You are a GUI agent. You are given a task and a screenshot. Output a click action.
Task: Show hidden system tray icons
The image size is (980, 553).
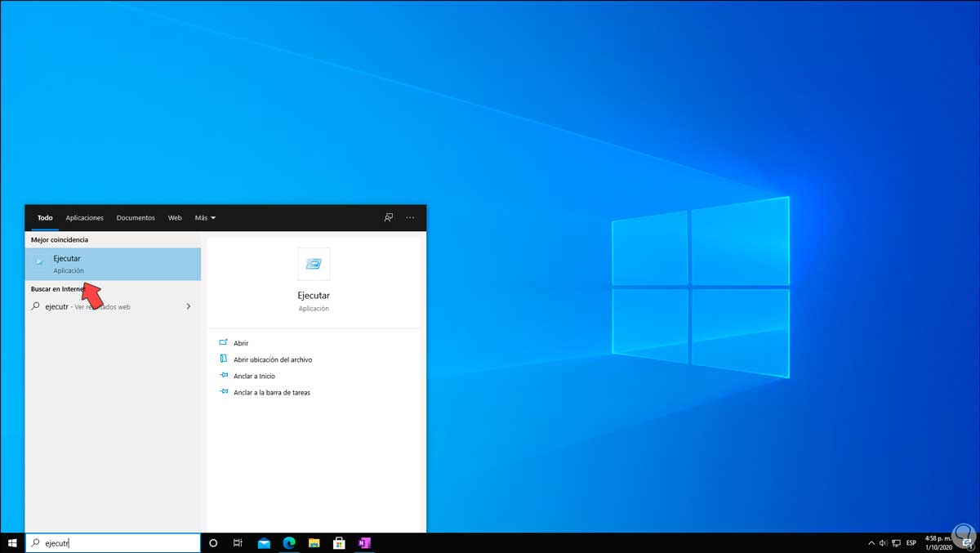coord(871,542)
